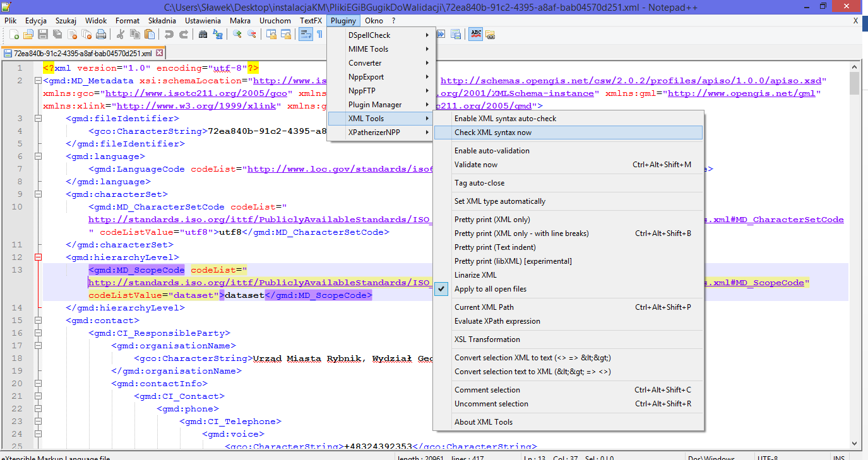This screenshot has width=868, height=460.
Task: Click About XML Tools
Action: (x=568, y=422)
